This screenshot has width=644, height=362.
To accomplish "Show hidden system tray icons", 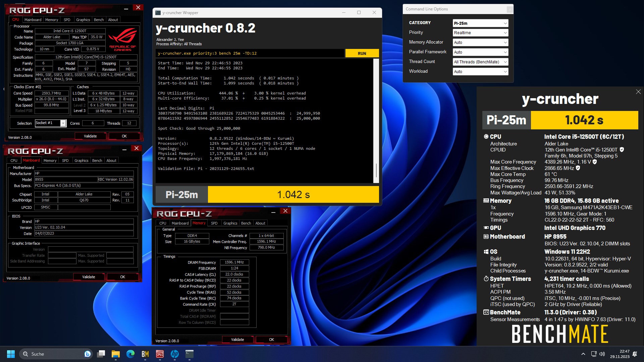I will [583, 354].
